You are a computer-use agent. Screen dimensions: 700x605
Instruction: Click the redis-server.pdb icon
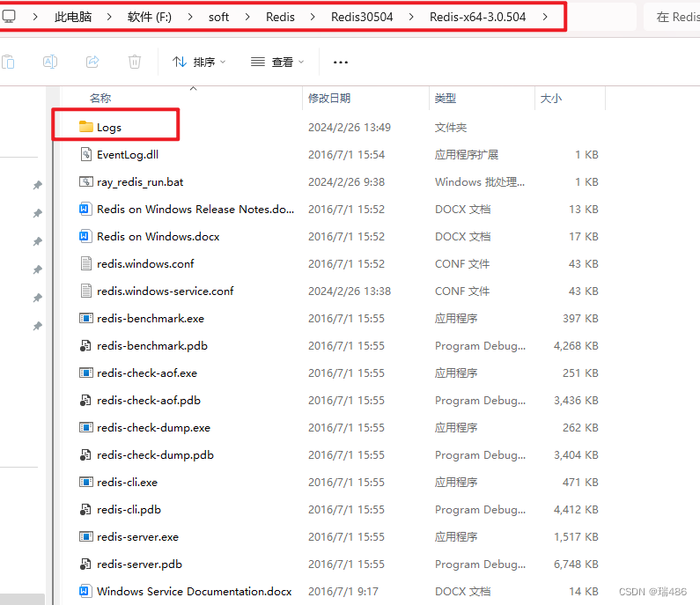(85, 564)
